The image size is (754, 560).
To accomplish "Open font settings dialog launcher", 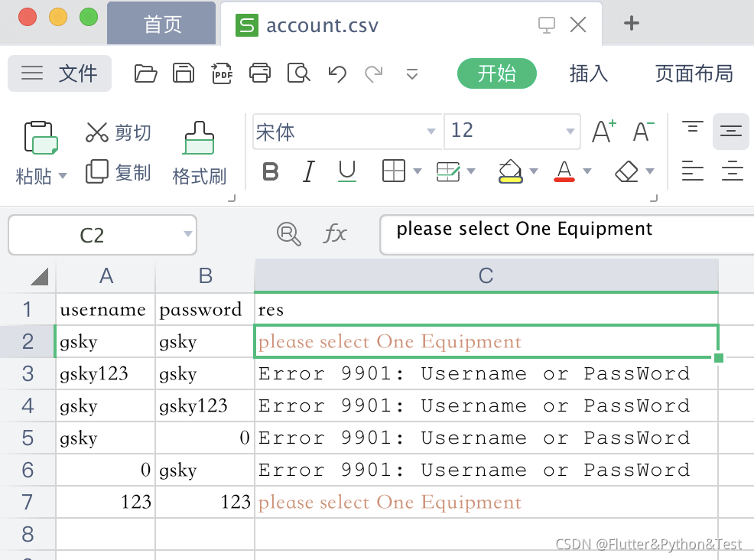I will (x=654, y=197).
